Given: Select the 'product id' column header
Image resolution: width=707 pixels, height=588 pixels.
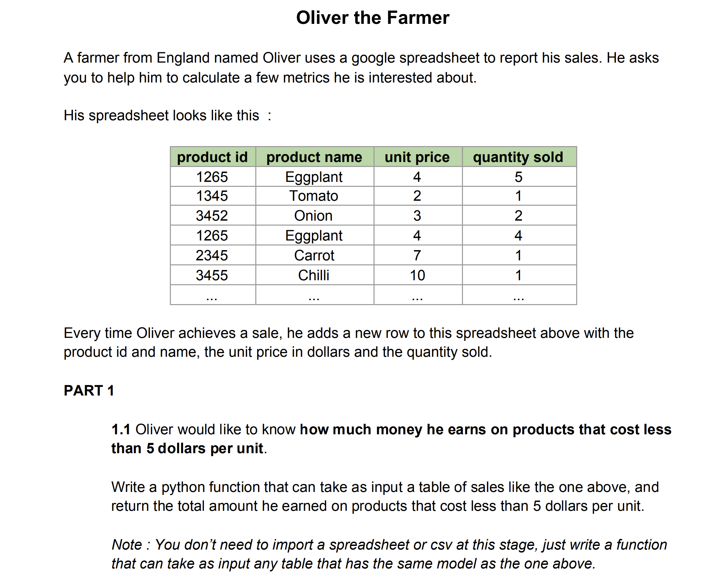Looking at the screenshot, I should (x=213, y=157).
